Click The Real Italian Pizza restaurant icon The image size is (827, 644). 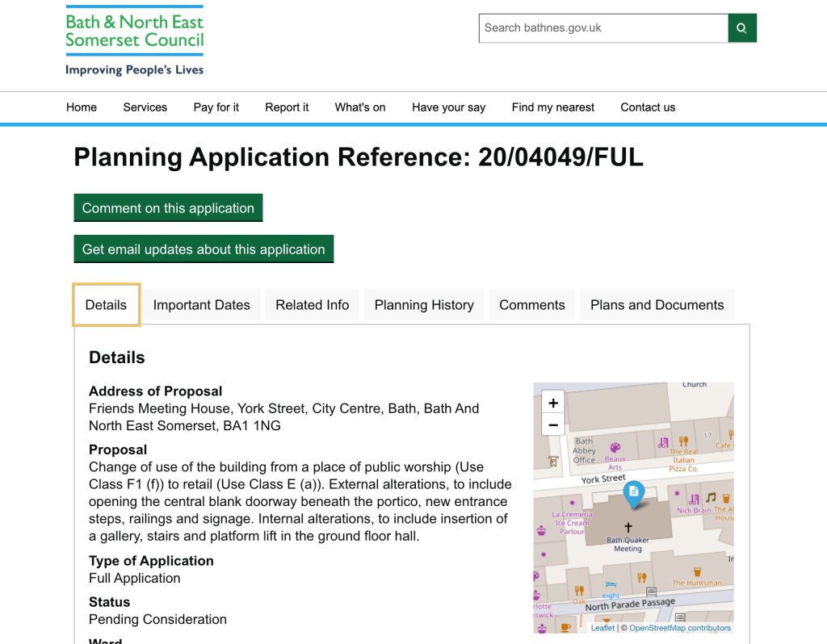(x=683, y=441)
